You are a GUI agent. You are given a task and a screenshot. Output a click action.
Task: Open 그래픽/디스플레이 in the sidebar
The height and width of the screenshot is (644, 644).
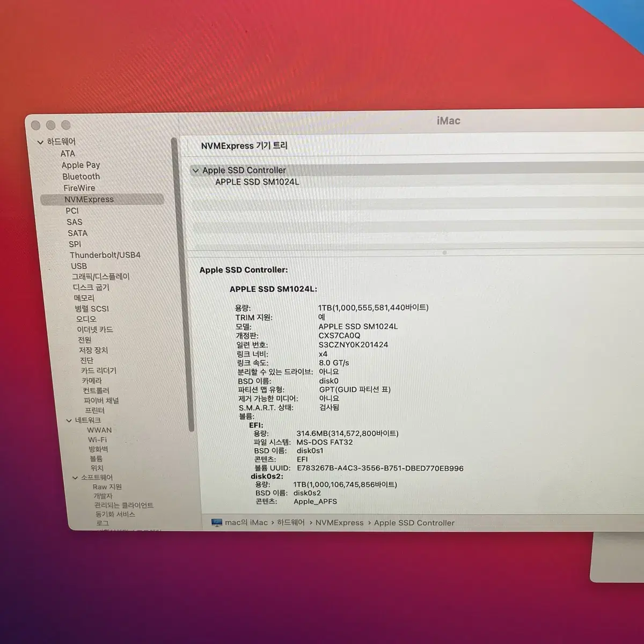(100, 276)
